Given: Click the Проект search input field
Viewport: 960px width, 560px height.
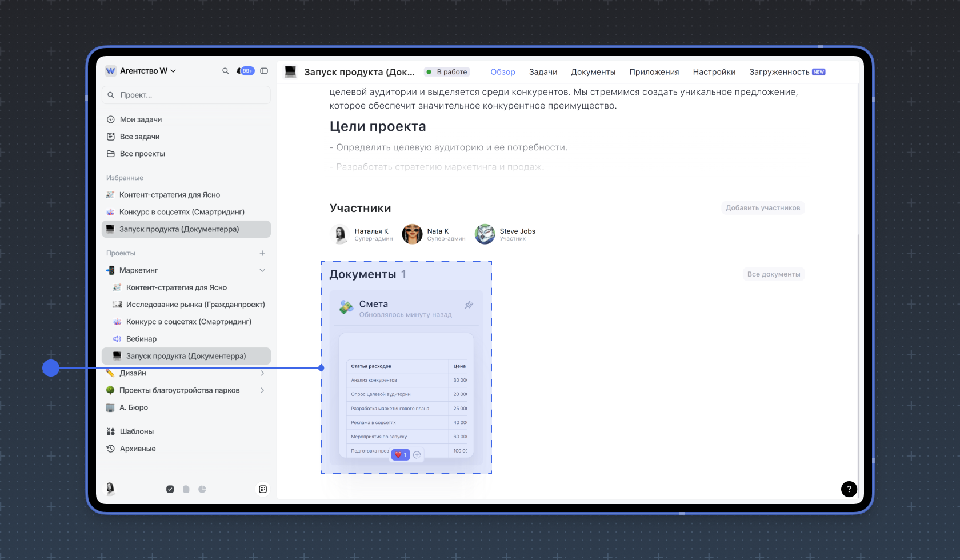Looking at the screenshot, I should click(x=186, y=95).
